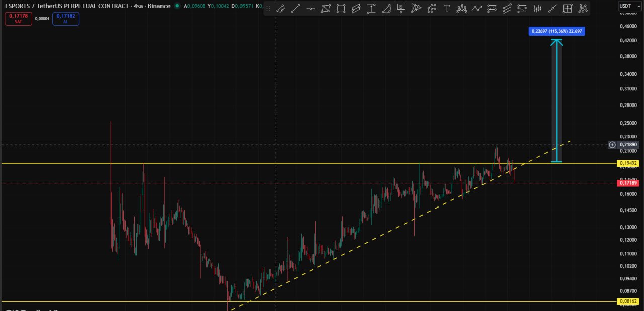
Task: Select the head and shoulders pattern tool
Action: 462,8
